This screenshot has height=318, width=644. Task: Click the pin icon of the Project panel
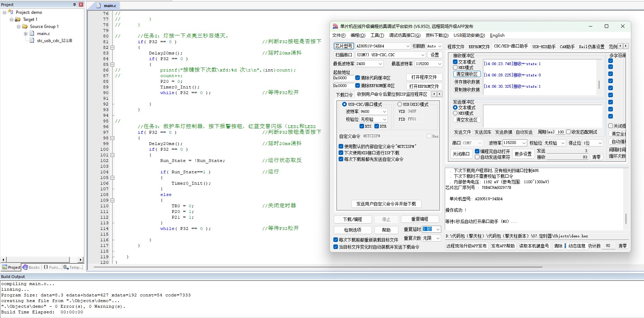(x=74, y=5)
